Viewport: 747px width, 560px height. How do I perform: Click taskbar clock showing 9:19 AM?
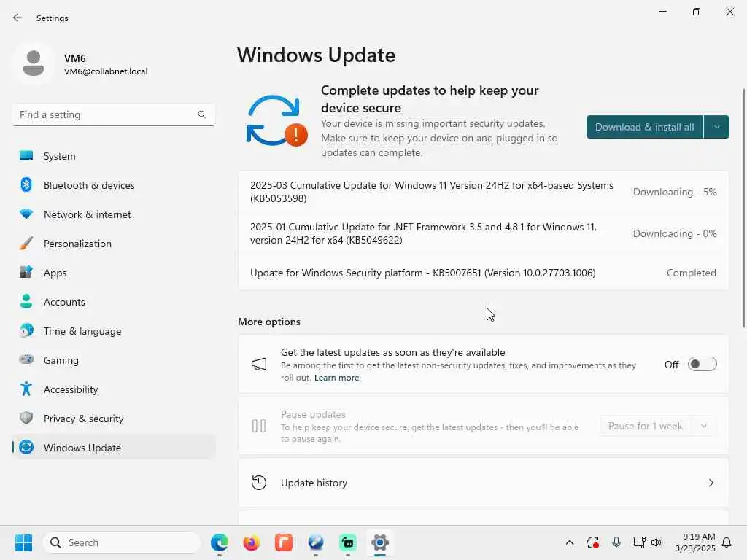695,542
